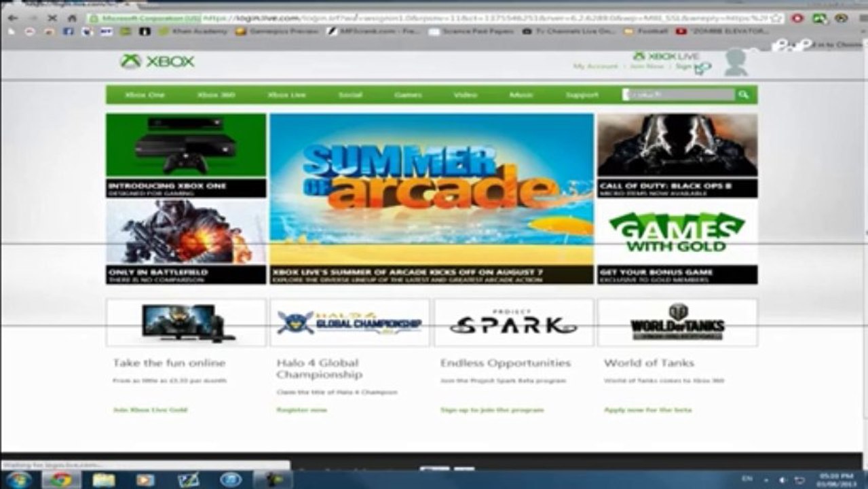
Task: Open the MP3skull bookmark
Action: pyautogui.click(x=374, y=31)
